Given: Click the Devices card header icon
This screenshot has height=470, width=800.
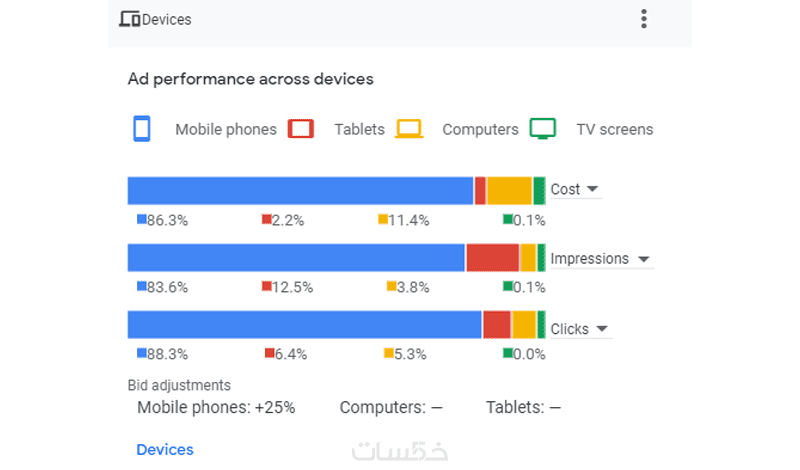Looking at the screenshot, I should click(129, 19).
